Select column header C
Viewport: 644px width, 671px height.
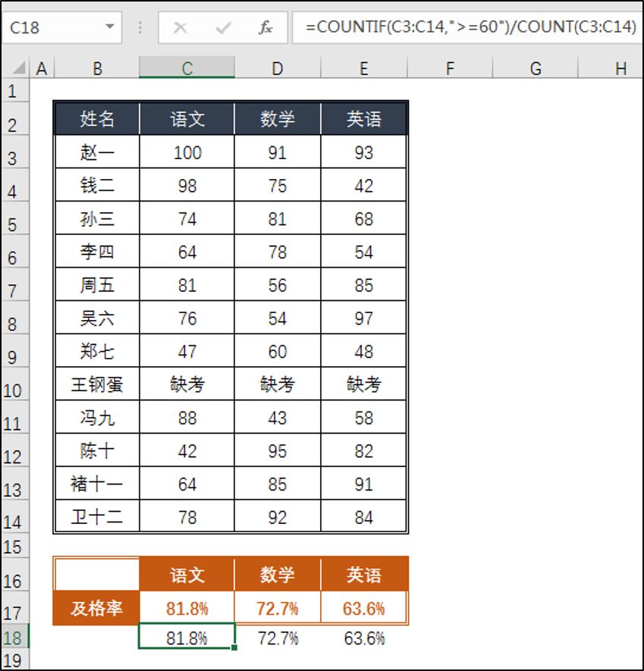click(187, 67)
